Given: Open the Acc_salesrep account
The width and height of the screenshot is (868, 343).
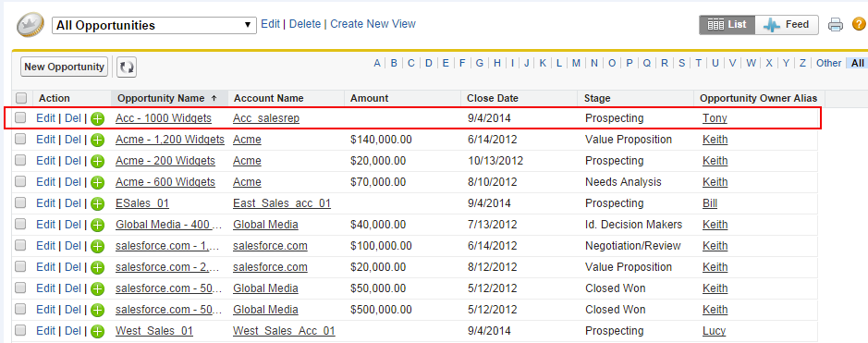Looking at the screenshot, I should coord(266,117).
